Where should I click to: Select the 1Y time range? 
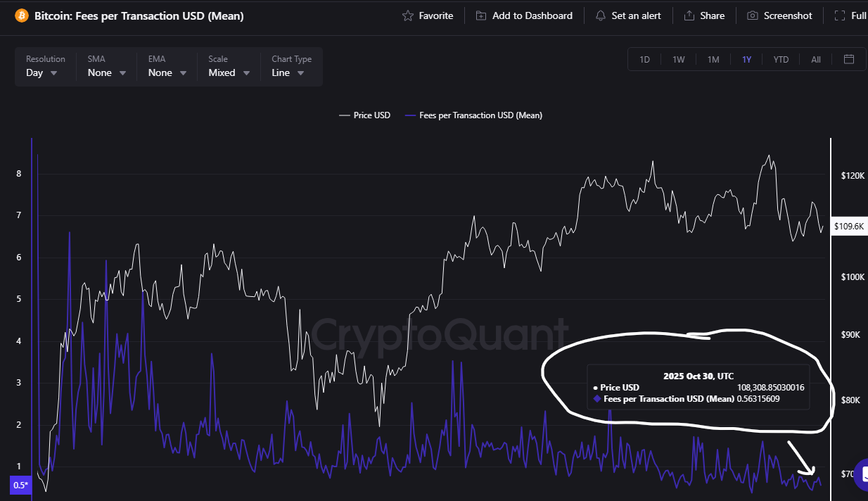click(x=746, y=59)
